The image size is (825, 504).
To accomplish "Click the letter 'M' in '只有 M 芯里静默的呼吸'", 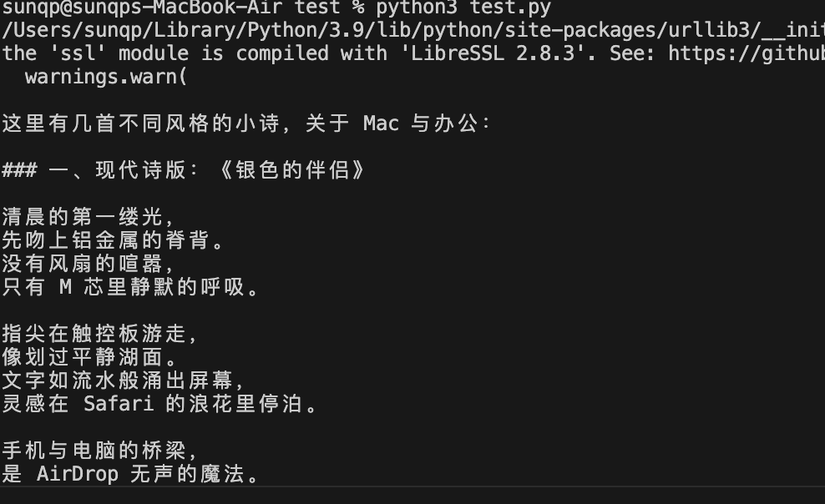I will pyautogui.click(x=65, y=288).
